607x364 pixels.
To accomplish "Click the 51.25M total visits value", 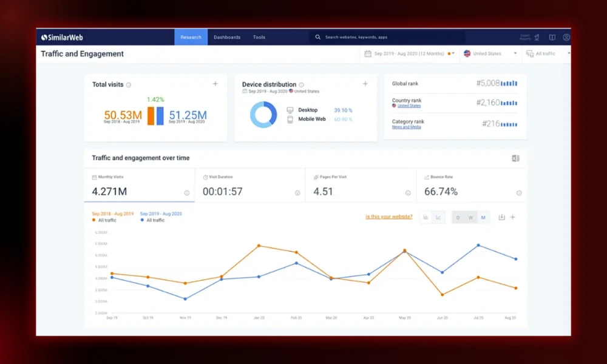I will [188, 115].
